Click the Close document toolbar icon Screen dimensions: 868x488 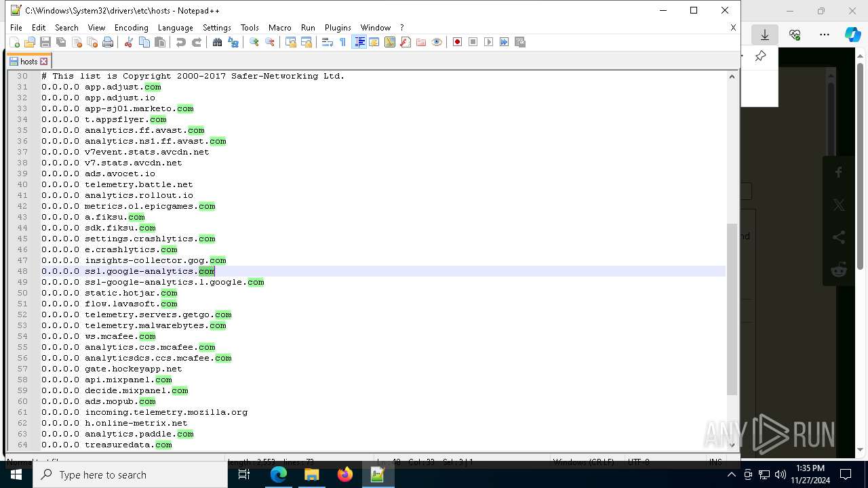tap(77, 42)
